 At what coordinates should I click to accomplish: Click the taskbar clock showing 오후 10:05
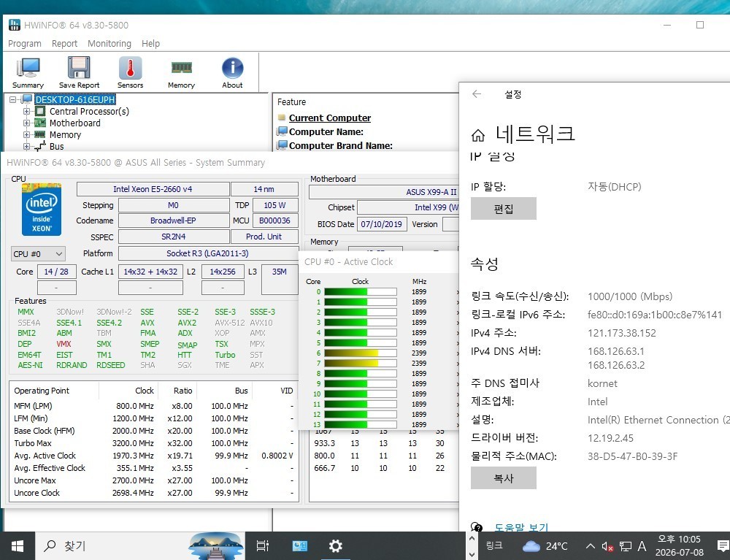click(679, 546)
